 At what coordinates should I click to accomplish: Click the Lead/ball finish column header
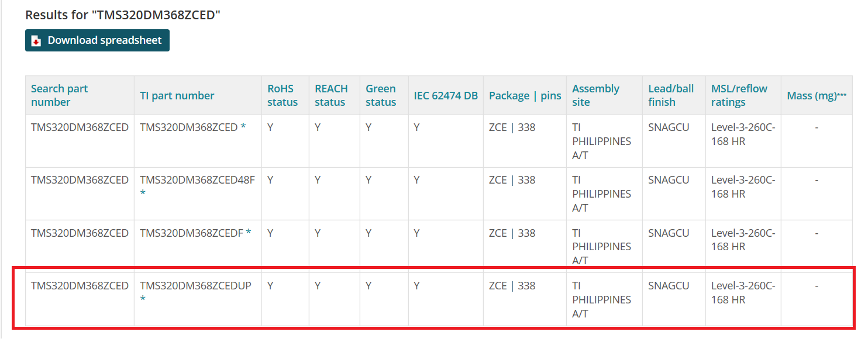pyautogui.click(x=671, y=95)
